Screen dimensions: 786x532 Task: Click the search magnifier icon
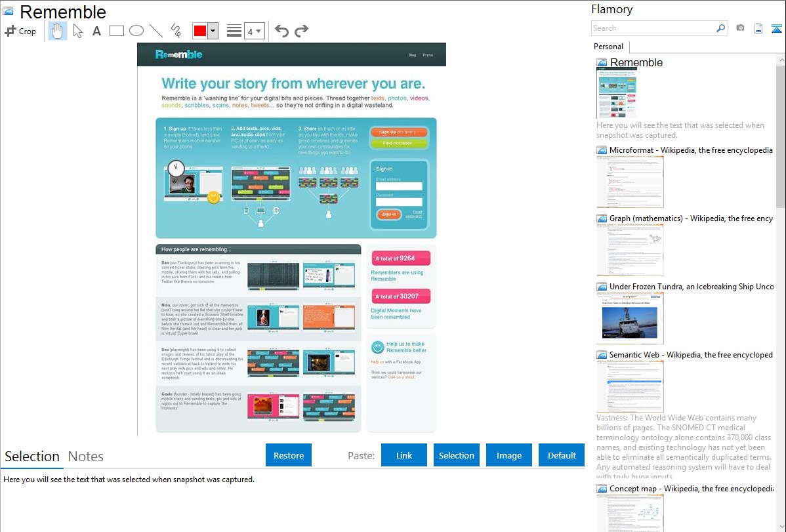coord(721,28)
